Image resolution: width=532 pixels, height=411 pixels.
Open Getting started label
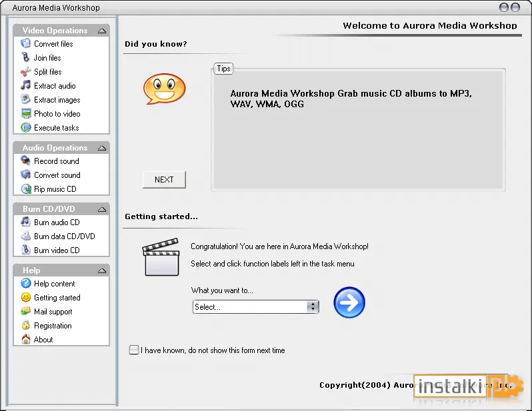point(57,297)
